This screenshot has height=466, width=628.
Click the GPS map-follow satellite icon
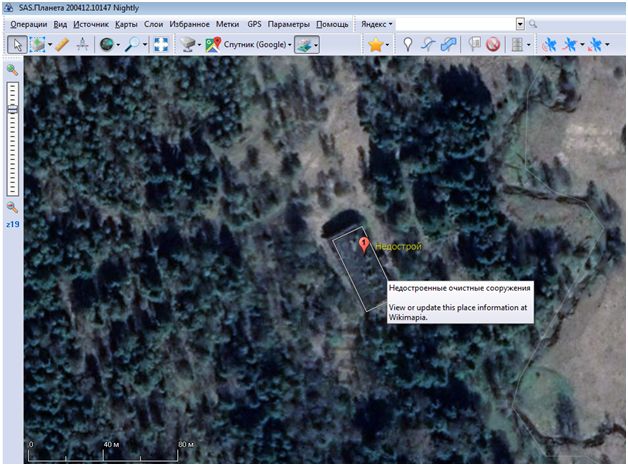tap(595, 44)
